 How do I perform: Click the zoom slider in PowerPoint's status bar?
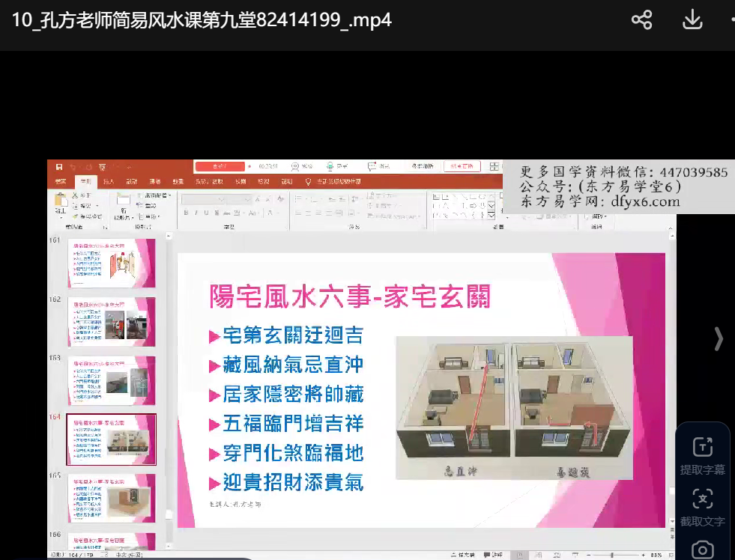[612, 555]
